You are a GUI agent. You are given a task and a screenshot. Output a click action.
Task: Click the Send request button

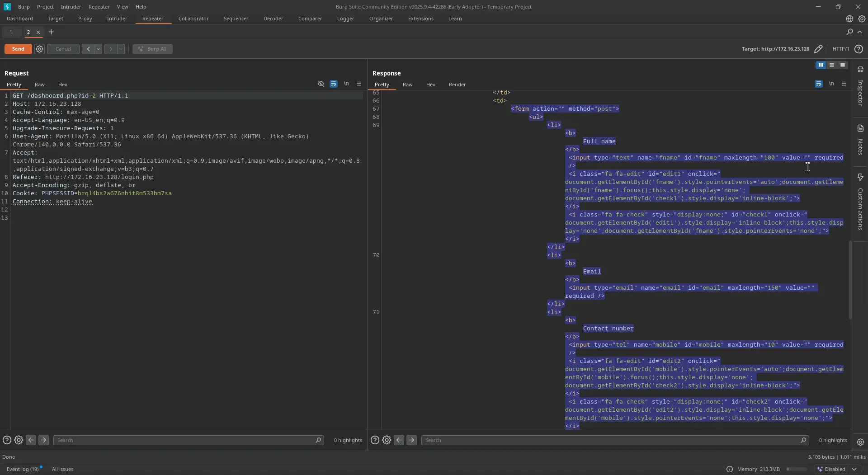[x=18, y=49]
